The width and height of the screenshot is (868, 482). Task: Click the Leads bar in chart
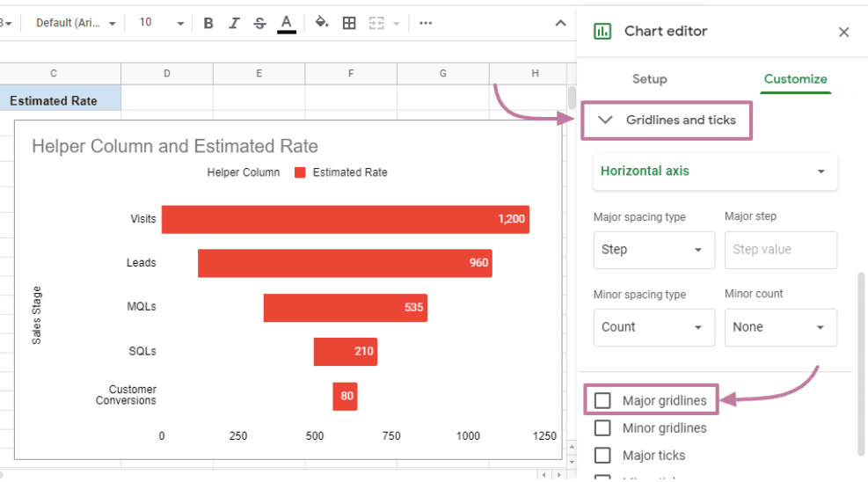point(345,263)
